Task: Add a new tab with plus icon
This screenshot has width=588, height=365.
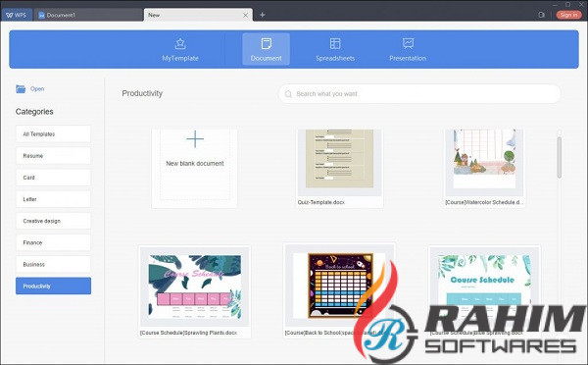Action: coord(263,15)
